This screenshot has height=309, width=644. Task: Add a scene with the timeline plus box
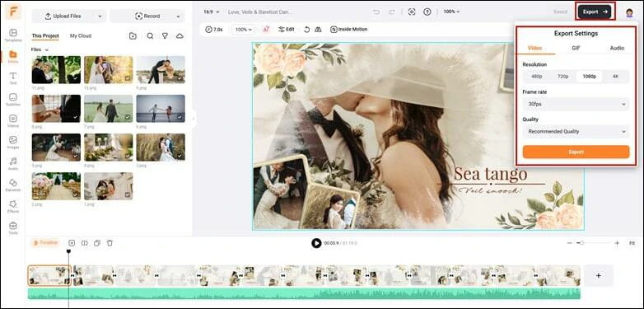pos(598,276)
